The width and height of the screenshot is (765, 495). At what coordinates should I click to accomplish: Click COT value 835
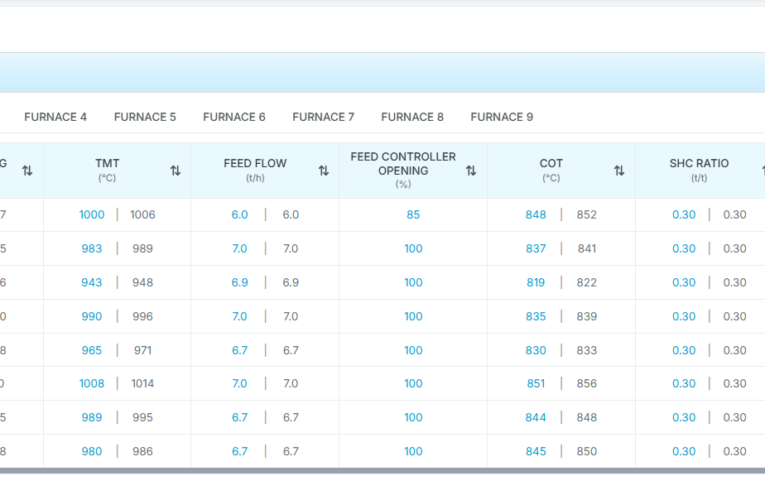tap(536, 317)
